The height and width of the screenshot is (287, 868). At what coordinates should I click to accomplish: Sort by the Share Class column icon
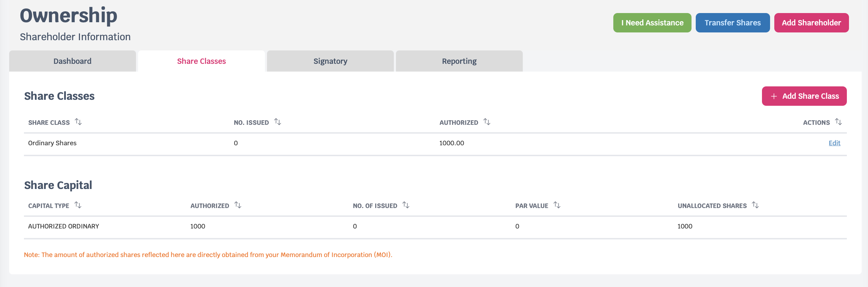(78, 122)
